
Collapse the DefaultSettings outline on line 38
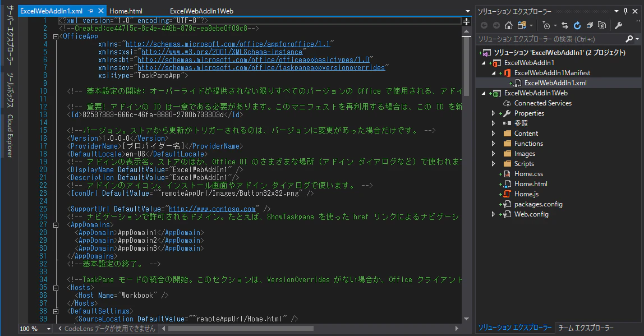tap(56, 311)
